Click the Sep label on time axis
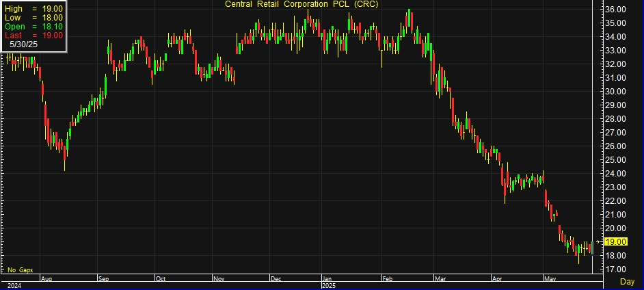The width and height of the screenshot is (644, 290). (x=103, y=279)
